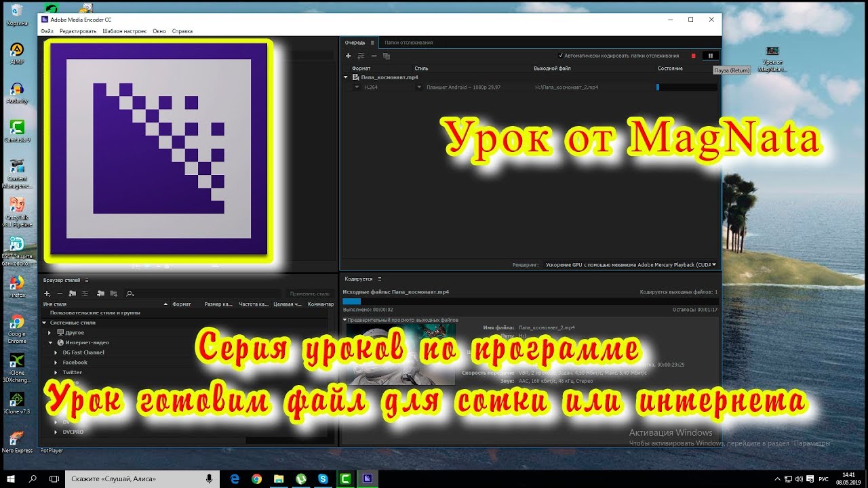868x488 pixels.
Task: Open Skype from the taskbar
Action: tap(323, 479)
